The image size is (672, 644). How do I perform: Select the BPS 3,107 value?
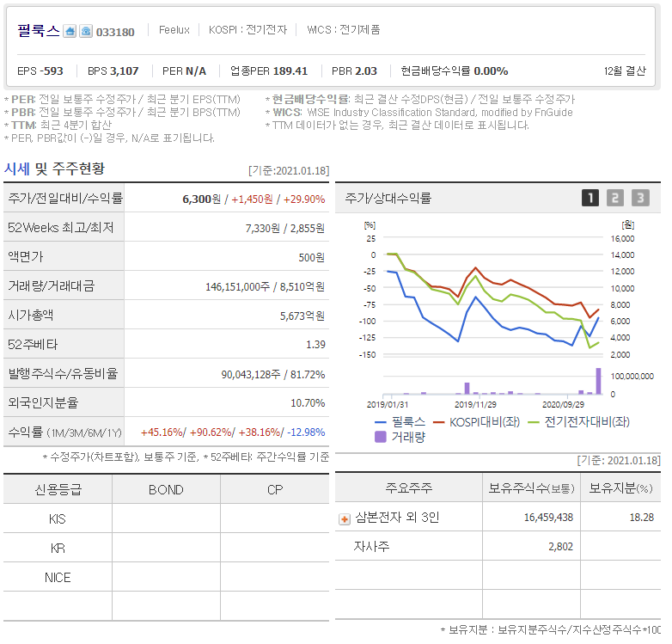click(113, 71)
